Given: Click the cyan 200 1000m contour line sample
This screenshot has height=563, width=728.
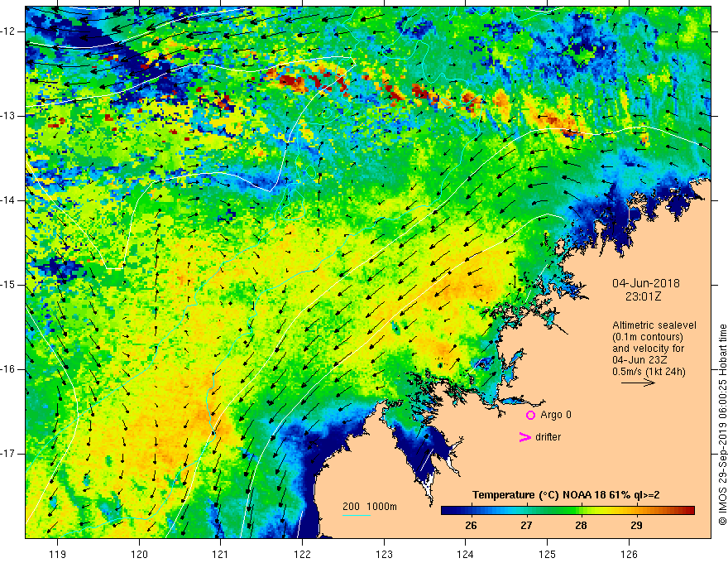Looking at the screenshot, I should click(x=356, y=515).
